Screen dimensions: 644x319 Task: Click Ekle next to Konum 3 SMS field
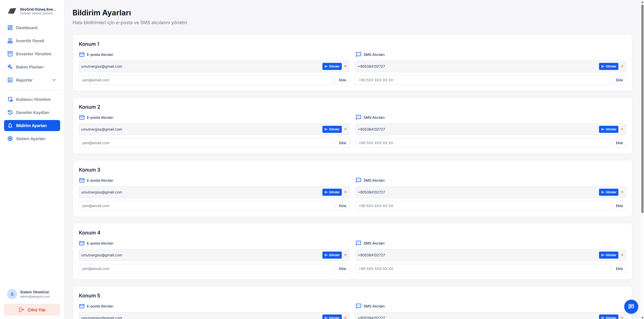(x=619, y=206)
